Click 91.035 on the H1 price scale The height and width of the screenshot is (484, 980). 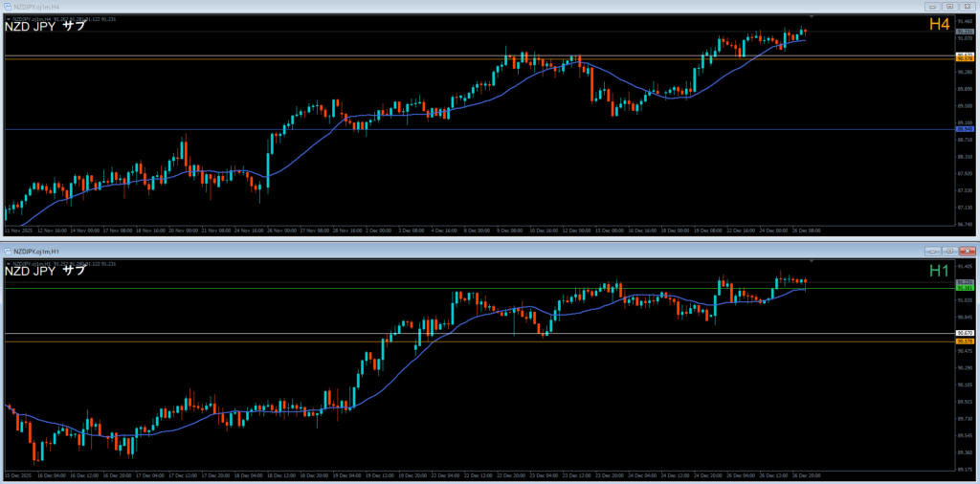[965, 299]
